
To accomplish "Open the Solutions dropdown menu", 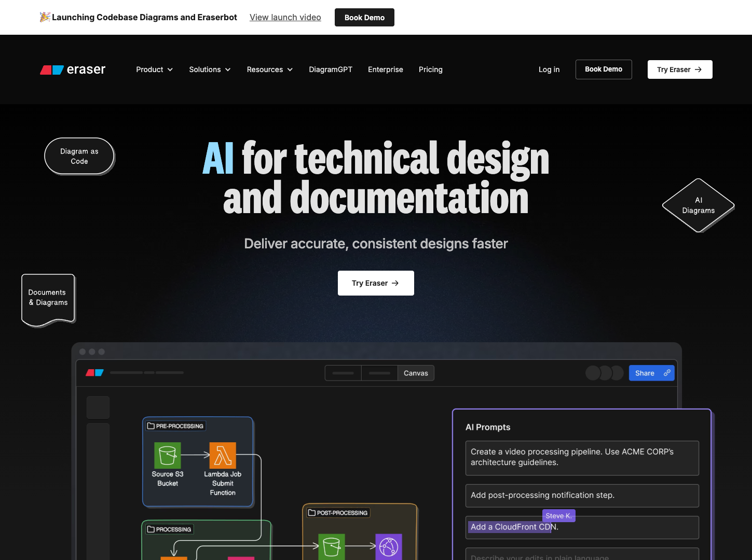I will [x=210, y=69].
